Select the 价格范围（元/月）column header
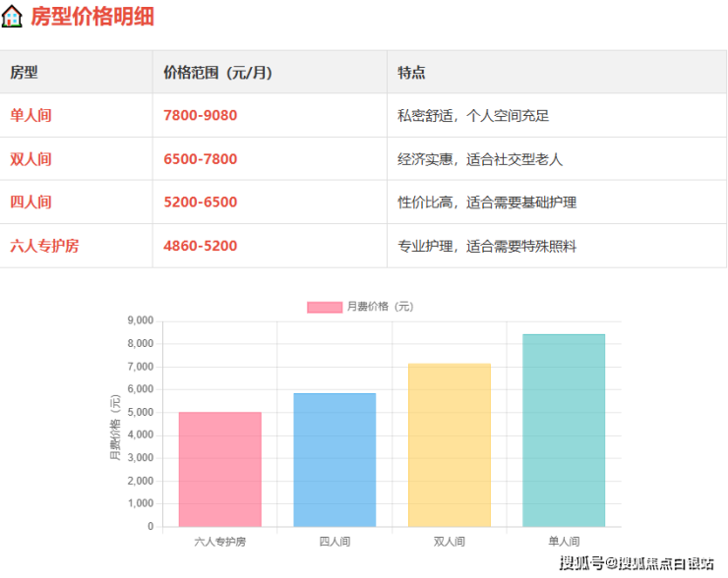This screenshot has height=578, width=728. 217,73
